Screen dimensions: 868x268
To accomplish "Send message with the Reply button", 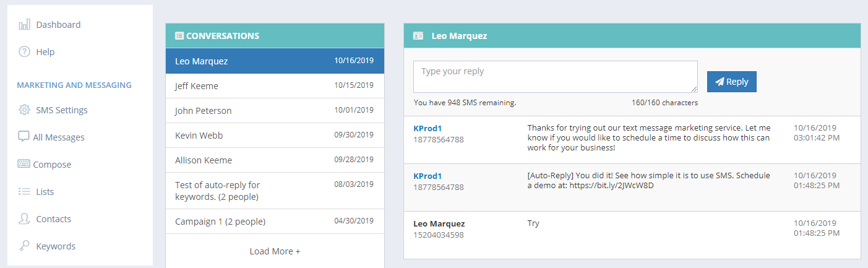I will (x=732, y=82).
